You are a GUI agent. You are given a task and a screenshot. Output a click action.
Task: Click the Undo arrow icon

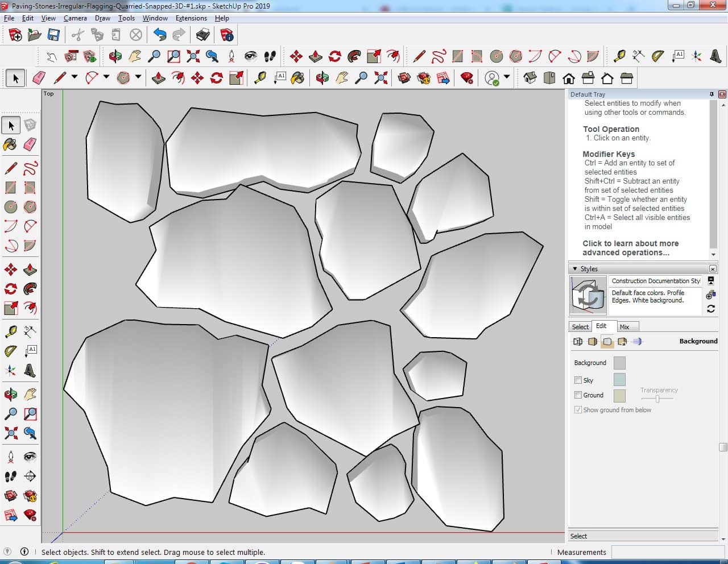click(x=160, y=35)
